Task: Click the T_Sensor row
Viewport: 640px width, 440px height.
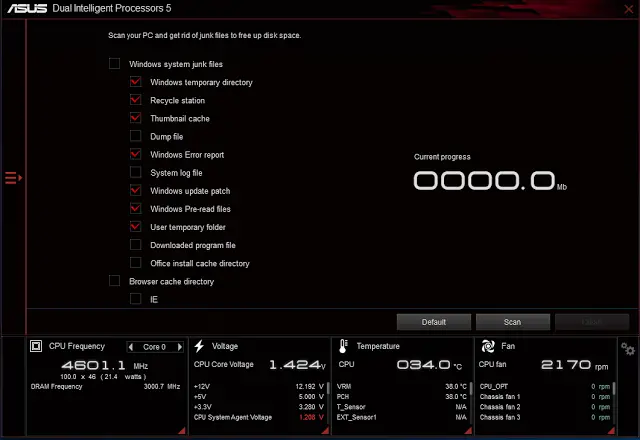Action: 402,407
